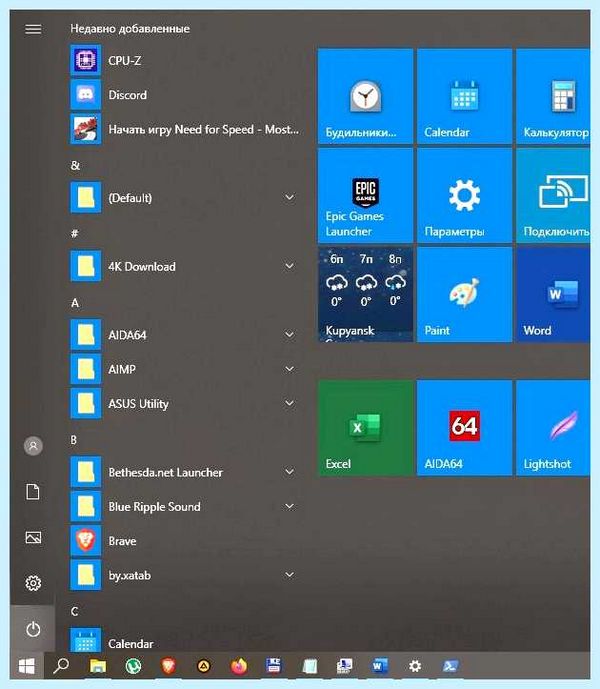The height and width of the screenshot is (689, 600).
Task: Open the AIDA64 tile
Action: point(465,428)
